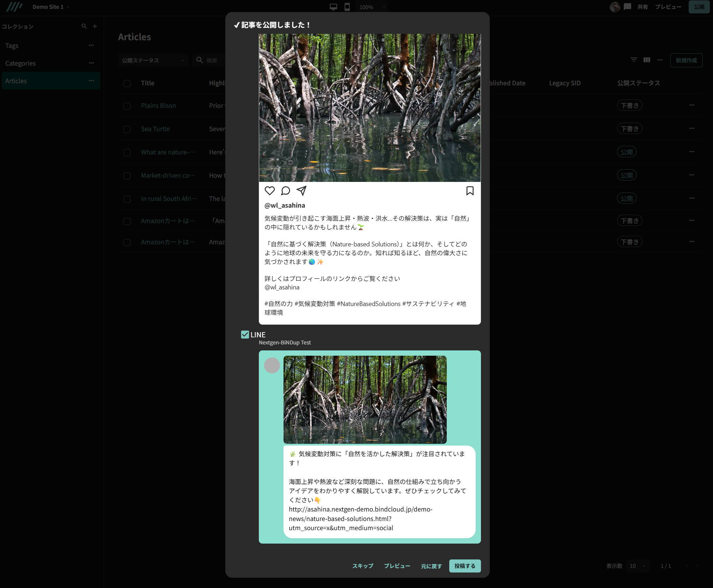Click the 共有 share item in top bar
This screenshot has width=713, height=588.
(x=642, y=7)
